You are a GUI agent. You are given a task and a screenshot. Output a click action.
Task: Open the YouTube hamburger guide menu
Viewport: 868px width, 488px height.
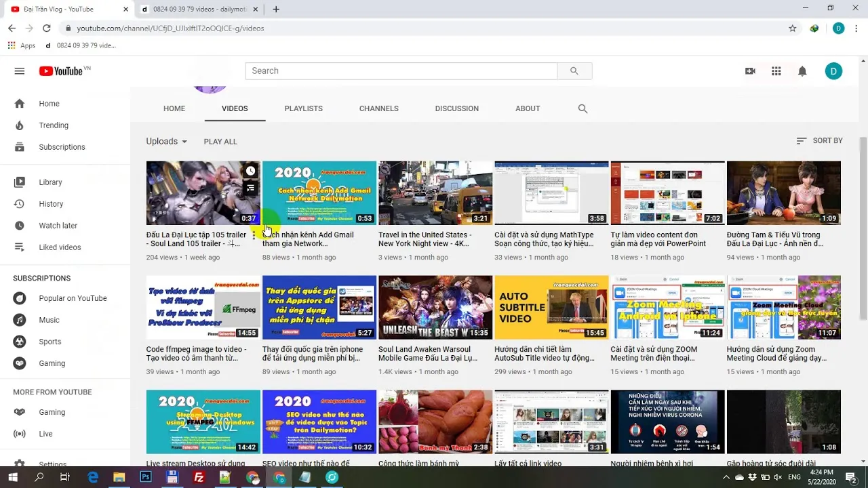coord(20,71)
